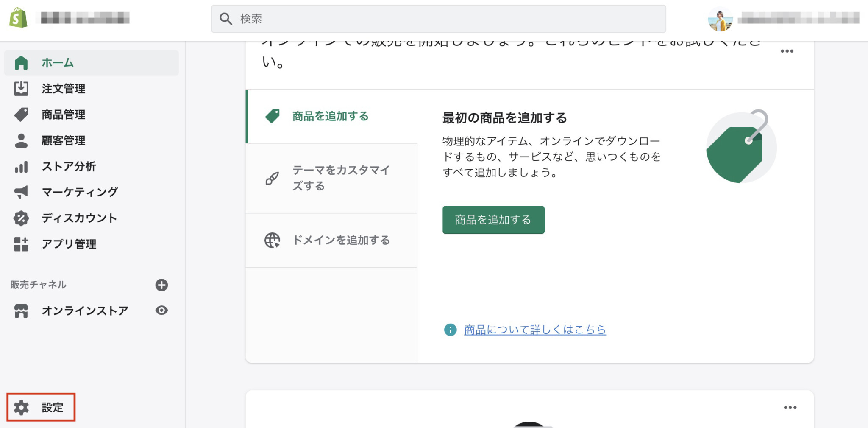Open the マーケティング megaphone section
868x428 pixels.
point(80,192)
